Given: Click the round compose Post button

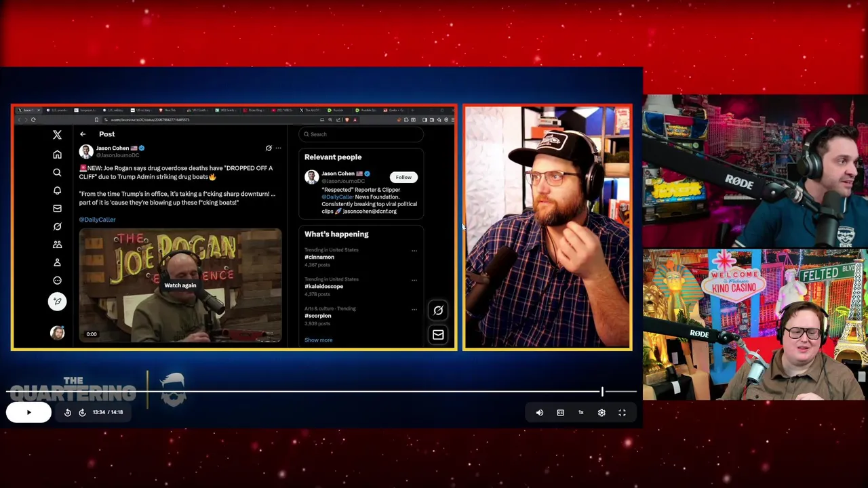Looking at the screenshot, I should point(57,301).
